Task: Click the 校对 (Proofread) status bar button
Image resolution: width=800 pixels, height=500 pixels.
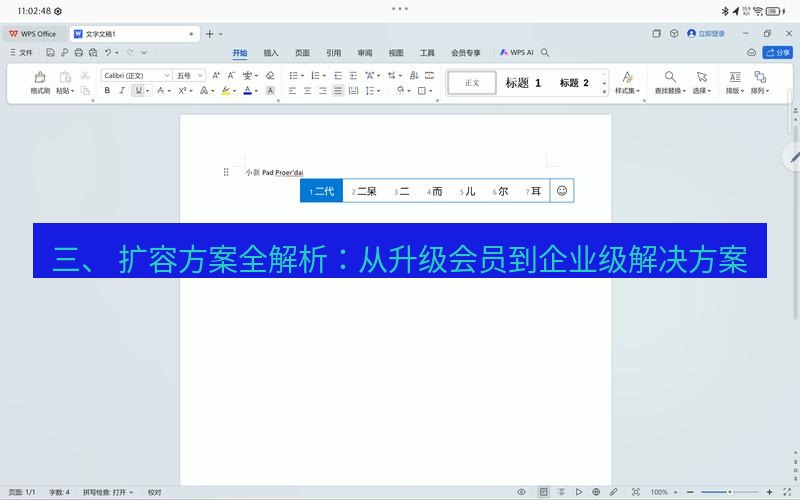Action: pos(155,492)
